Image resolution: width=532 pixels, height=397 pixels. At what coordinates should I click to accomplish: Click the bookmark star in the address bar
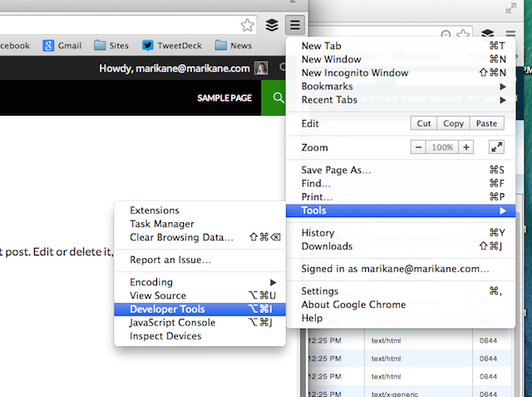point(248,25)
